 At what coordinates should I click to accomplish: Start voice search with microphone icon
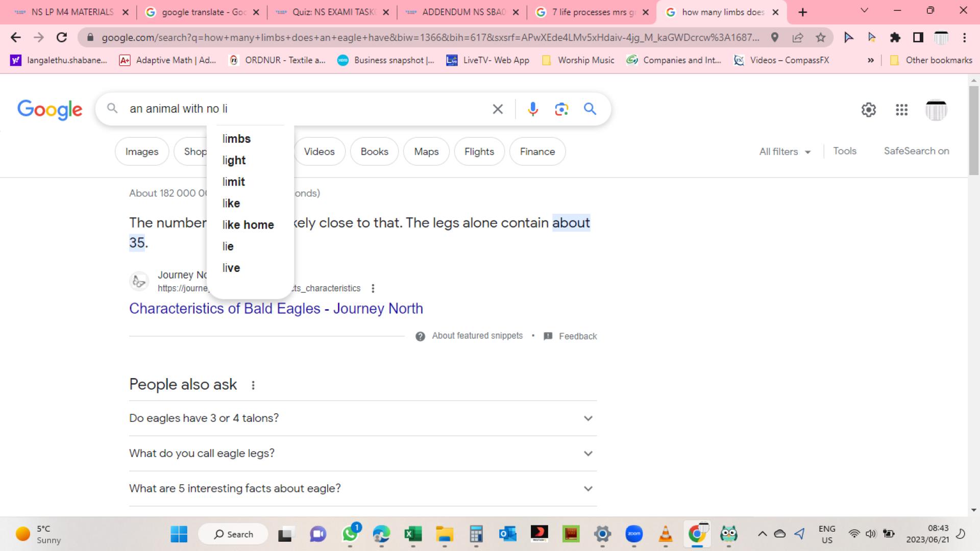[x=533, y=109]
